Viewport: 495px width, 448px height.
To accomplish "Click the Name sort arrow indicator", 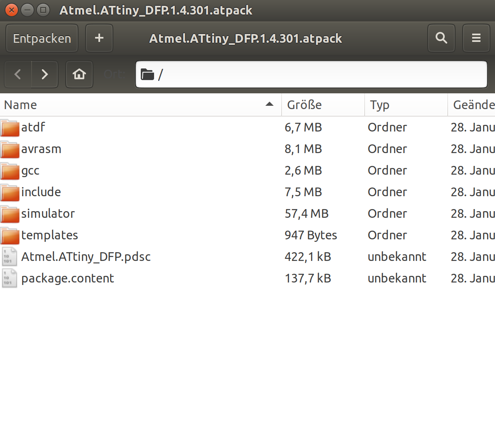I will point(269,104).
